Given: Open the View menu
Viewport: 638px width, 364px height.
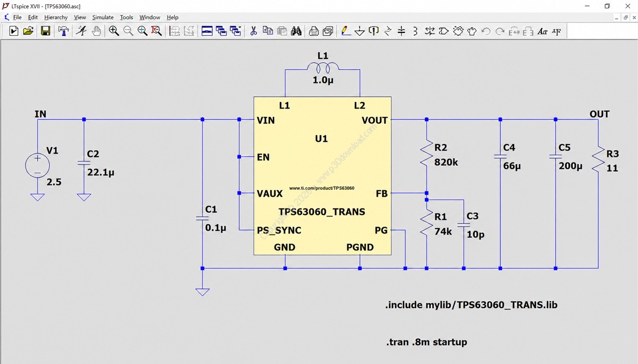Looking at the screenshot, I should click(x=80, y=17).
